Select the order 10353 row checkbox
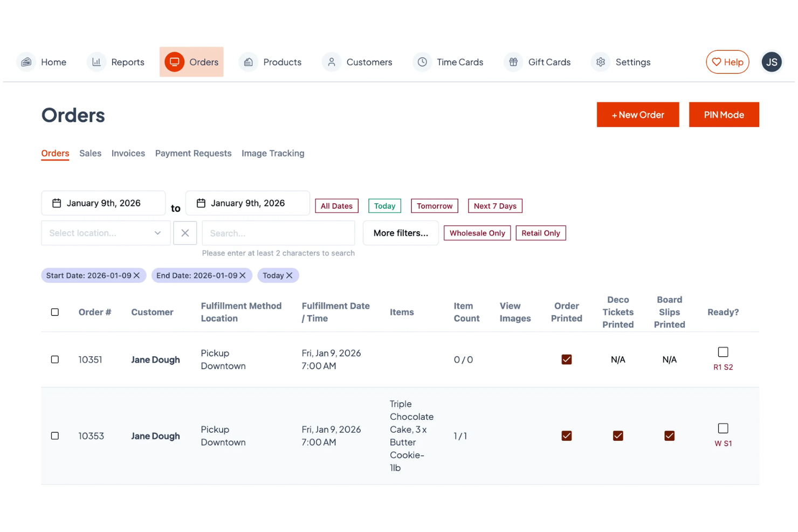The image size is (798, 532). coord(55,436)
